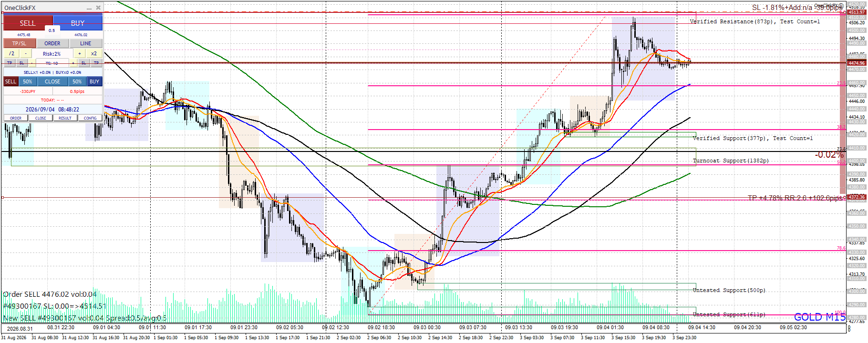Select the LINE mode tab
Screen dimensions: 868x343
(x=86, y=43)
